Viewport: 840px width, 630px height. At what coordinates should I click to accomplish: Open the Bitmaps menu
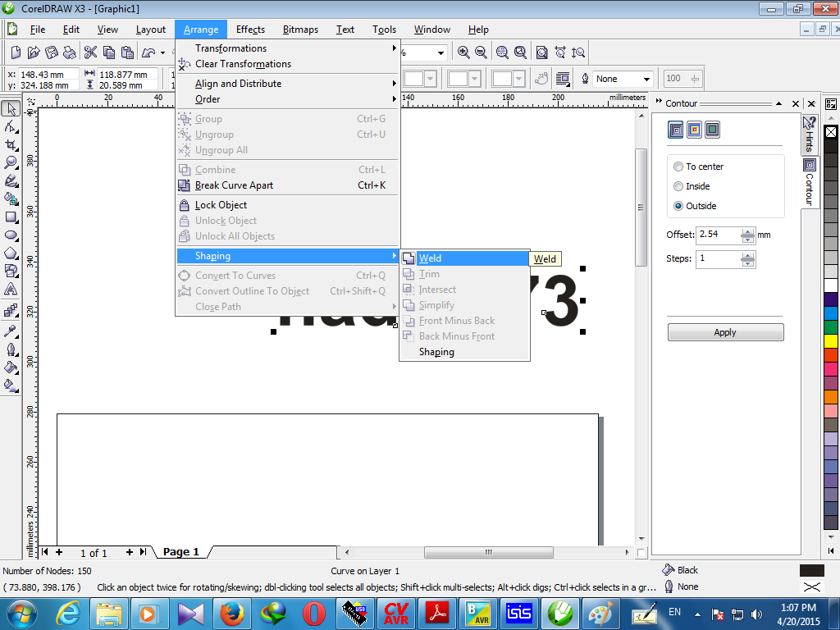pos(300,30)
